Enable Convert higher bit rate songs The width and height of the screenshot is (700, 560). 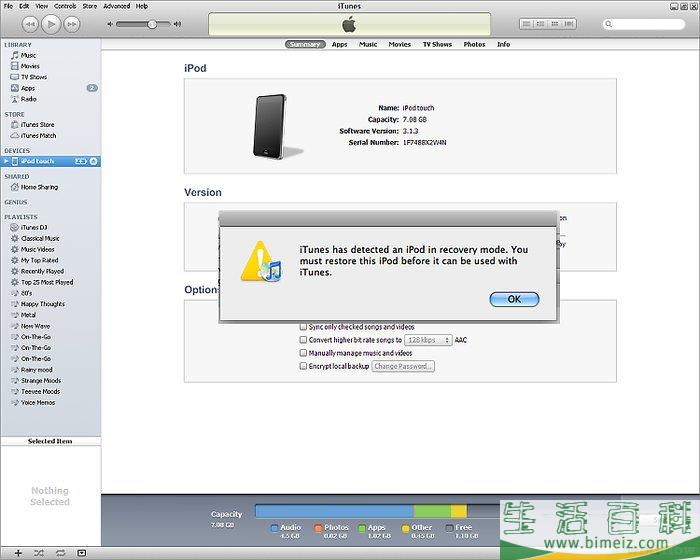(x=303, y=340)
